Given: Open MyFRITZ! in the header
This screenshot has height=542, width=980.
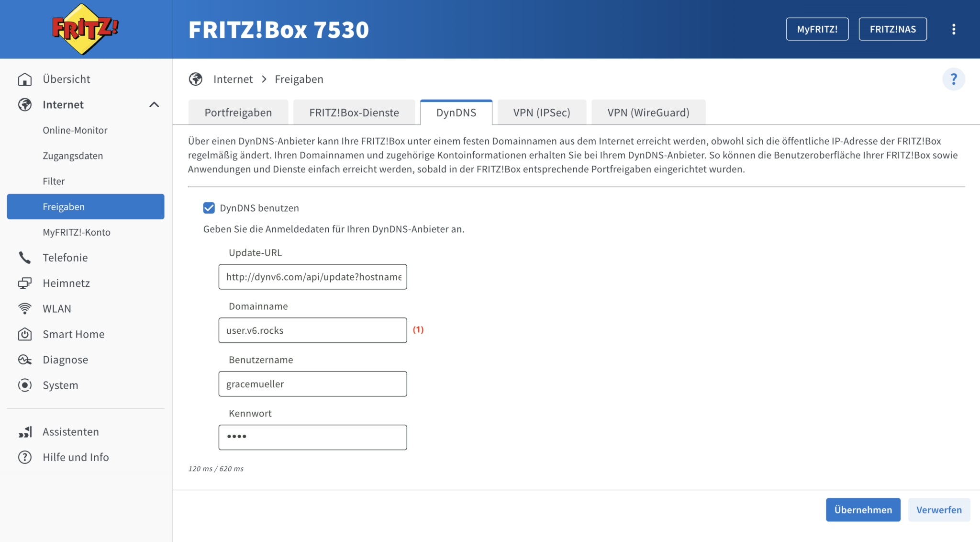Looking at the screenshot, I should coord(817,29).
